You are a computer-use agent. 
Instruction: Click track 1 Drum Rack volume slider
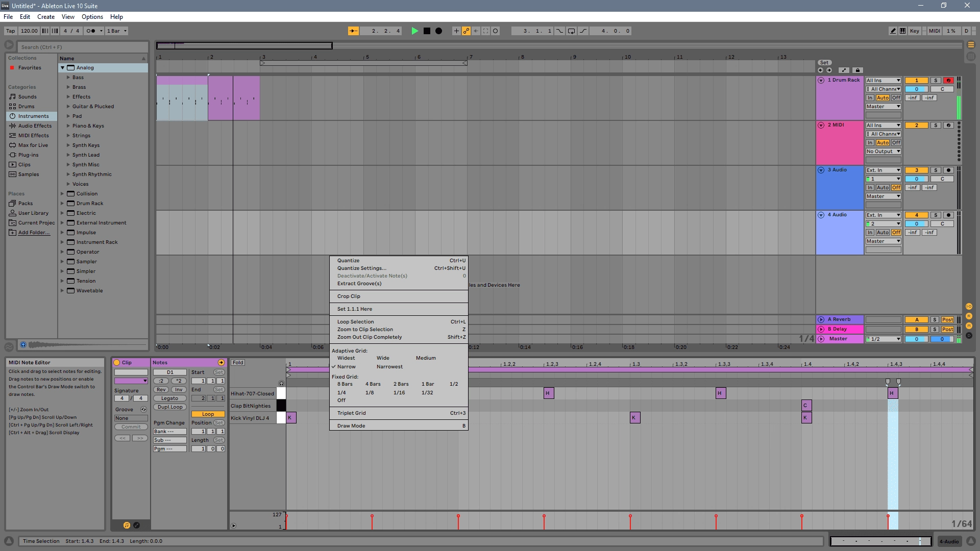[917, 89]
